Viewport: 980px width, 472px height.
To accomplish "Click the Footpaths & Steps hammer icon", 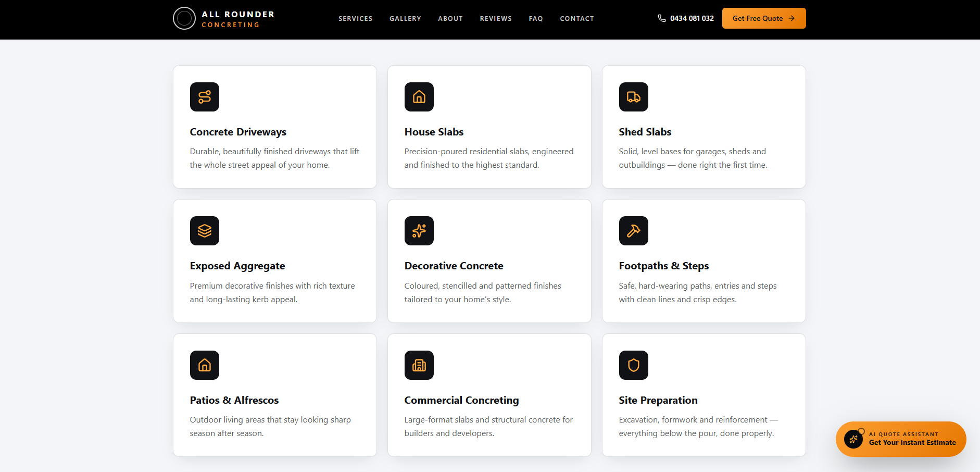I will click(x=634, y=231).
